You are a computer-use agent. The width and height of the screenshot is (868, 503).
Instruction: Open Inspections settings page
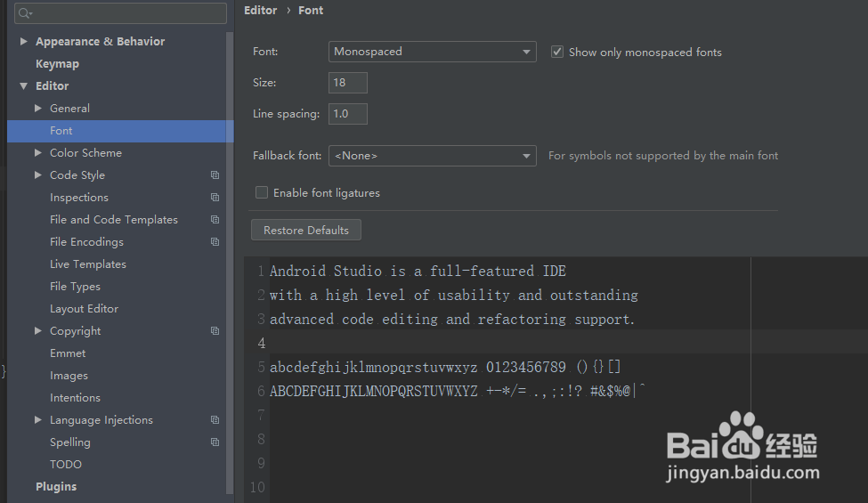tap(79, 198)
